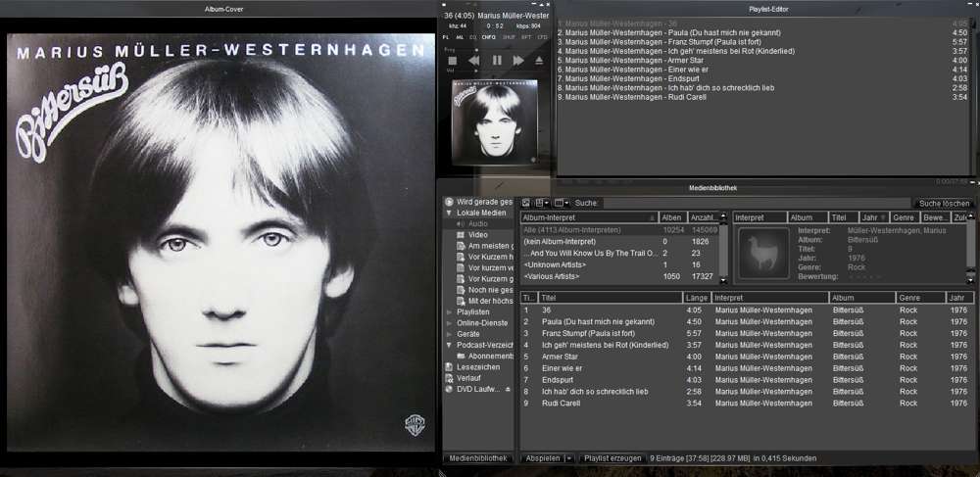Toggle the ML media library button
Viewport: 980px width, 477px height.
point(460,37)
